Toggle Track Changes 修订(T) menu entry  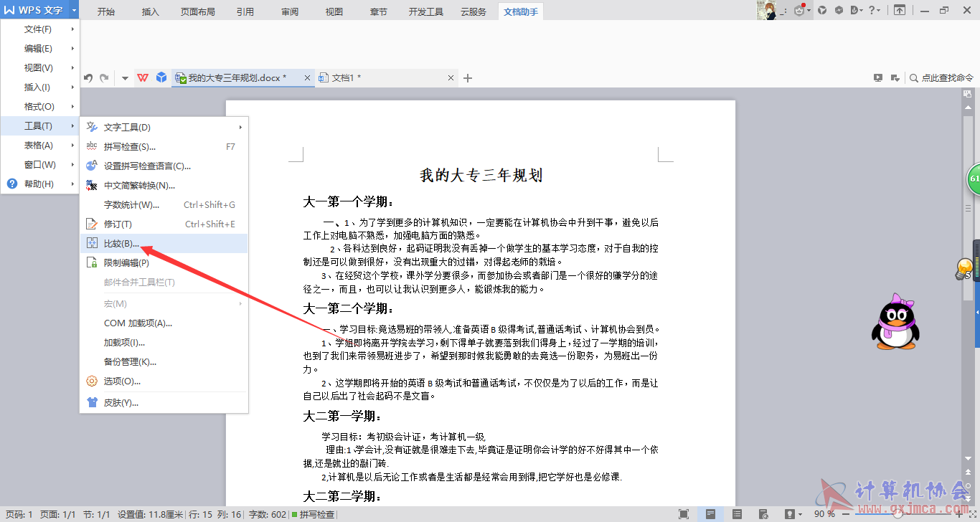point(164,224)
